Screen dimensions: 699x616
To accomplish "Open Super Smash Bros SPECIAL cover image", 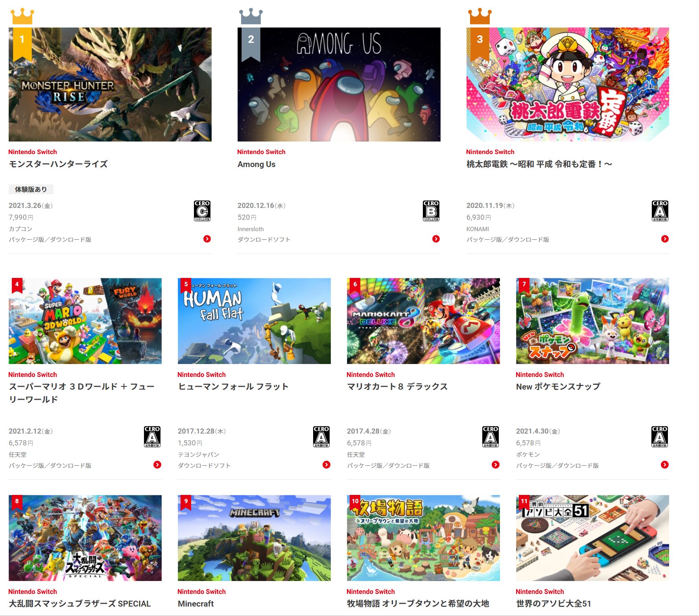I will pos(85,538).
